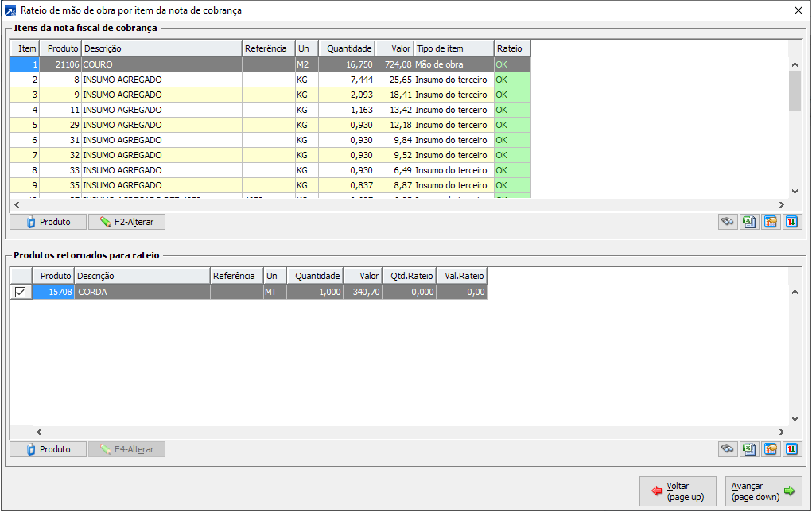Click lower grid horizontal scroll right arrow
This screenshot has width=812, height=512.
tap(782, 432)
